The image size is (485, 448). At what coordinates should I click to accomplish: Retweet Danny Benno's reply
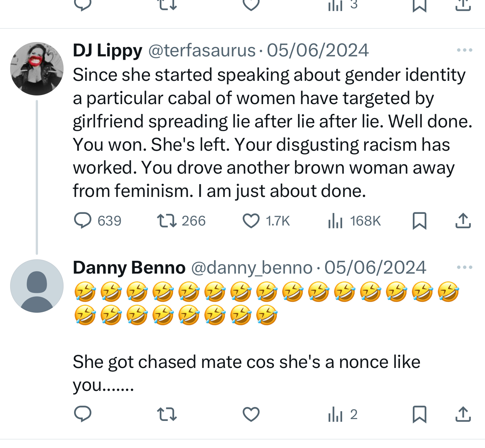pyautogui.click(x=167, y=414)
